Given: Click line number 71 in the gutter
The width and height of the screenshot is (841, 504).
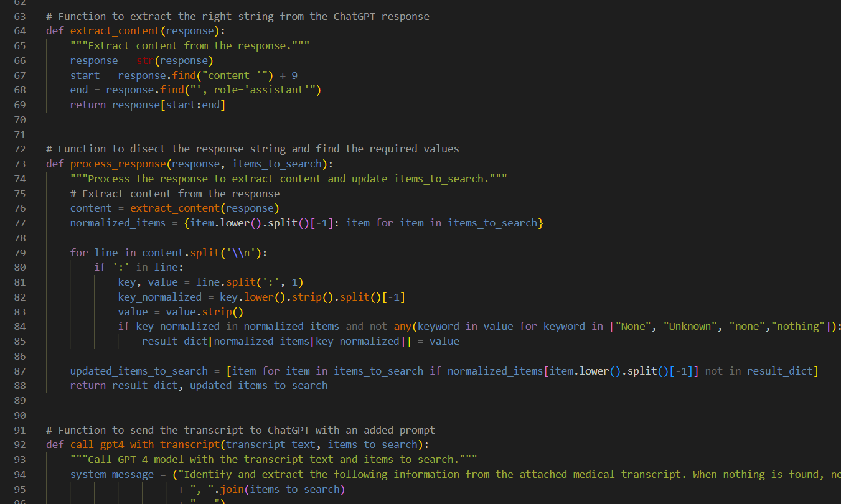Looking at the screenshot, I should (19, 135).
